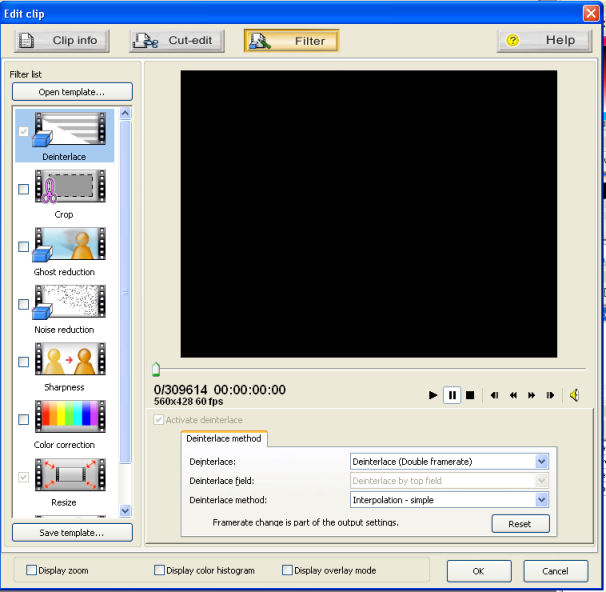The width and height of the screenshot is (606, 592).
Task: Click the Save template button
Action: pyautogui.click(x=72, y=532)
